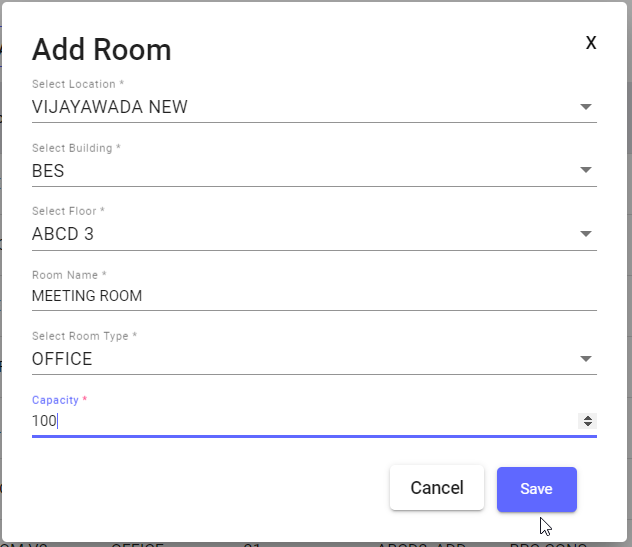Close the Add Room dialog with X

591,43
